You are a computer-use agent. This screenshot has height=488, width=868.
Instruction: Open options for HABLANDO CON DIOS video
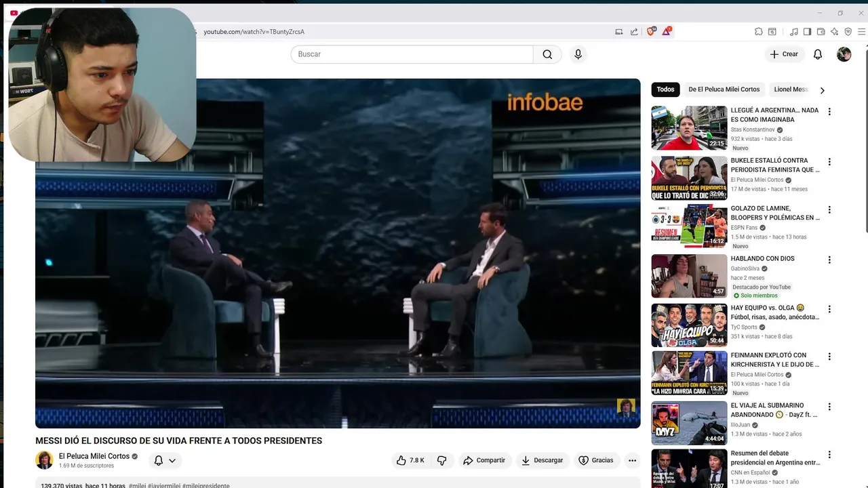[x=829, y=260]
